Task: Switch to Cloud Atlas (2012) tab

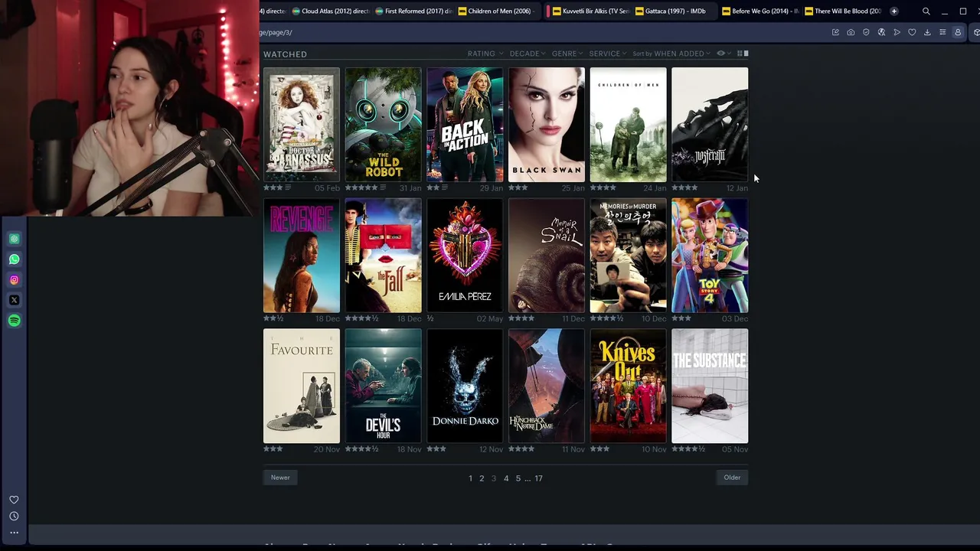Action: click(331, 11)
